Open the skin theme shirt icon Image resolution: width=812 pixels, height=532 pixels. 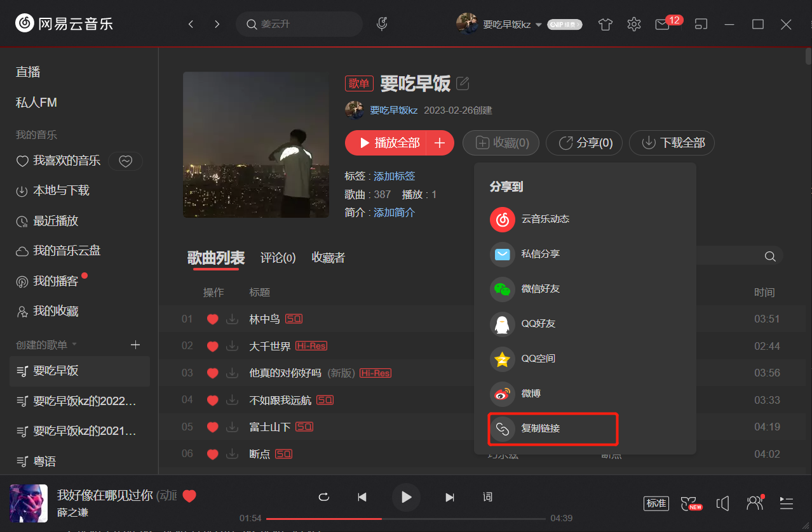(606, 24)
